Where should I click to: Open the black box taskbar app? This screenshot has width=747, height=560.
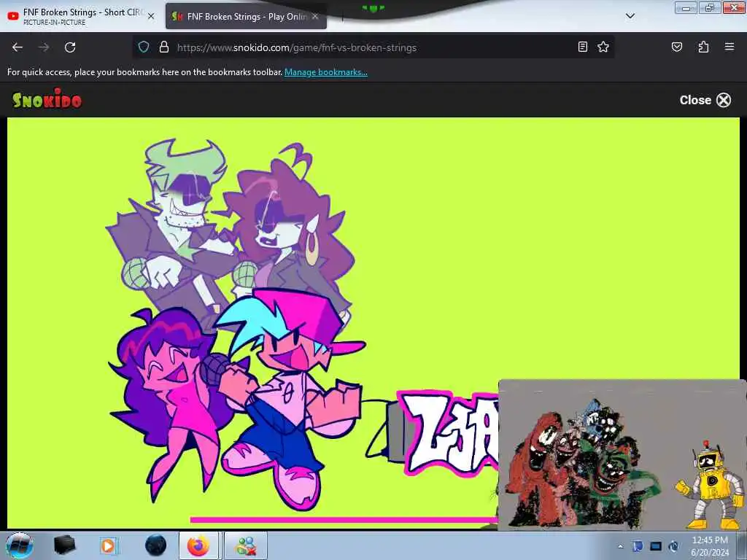tap(64, 545)
